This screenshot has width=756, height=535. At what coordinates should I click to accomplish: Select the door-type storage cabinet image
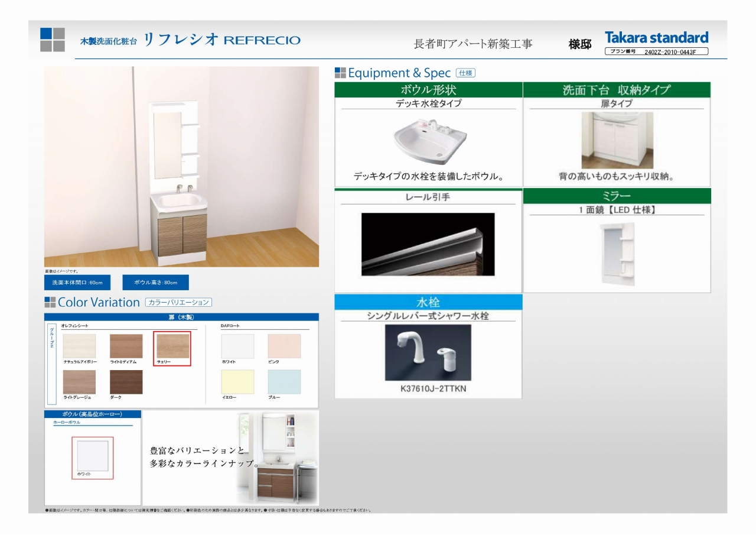(x=617, y=140)
